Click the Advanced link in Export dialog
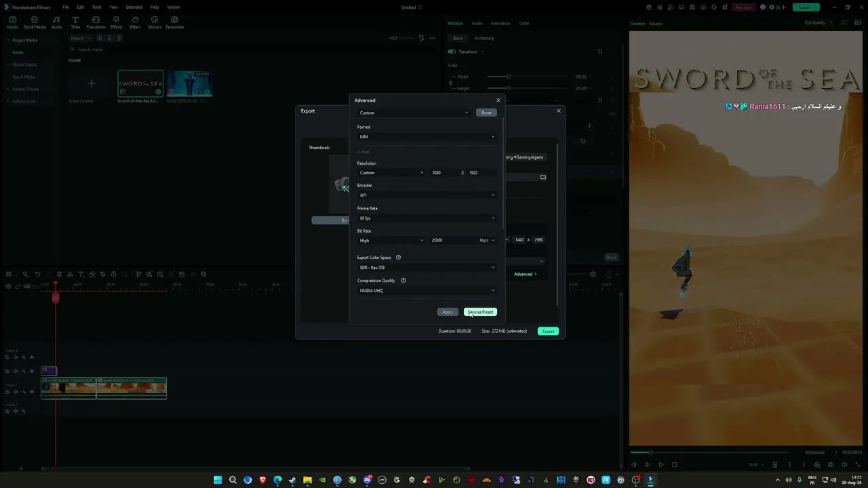 tap(526, 274)
